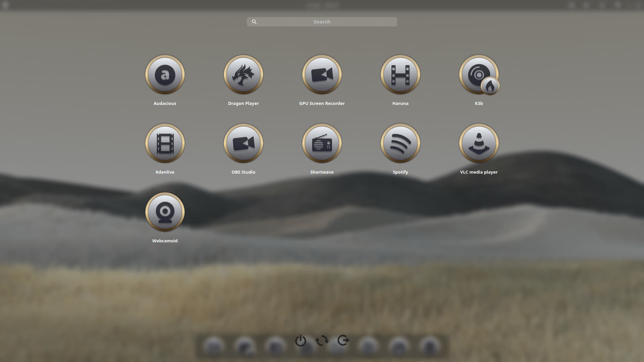Viewport: 644px width, 362px height.
Task: Open VLC media player
Action: (x=479, y=143)
